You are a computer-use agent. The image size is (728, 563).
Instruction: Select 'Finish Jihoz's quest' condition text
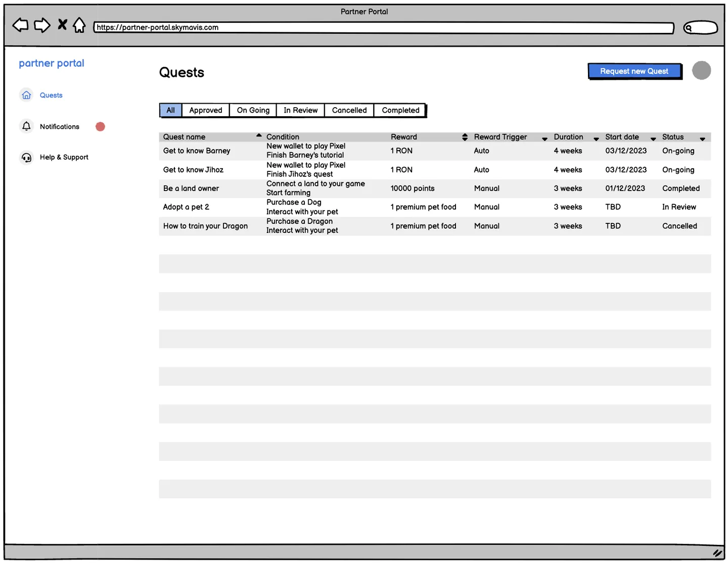pos(299,174)
